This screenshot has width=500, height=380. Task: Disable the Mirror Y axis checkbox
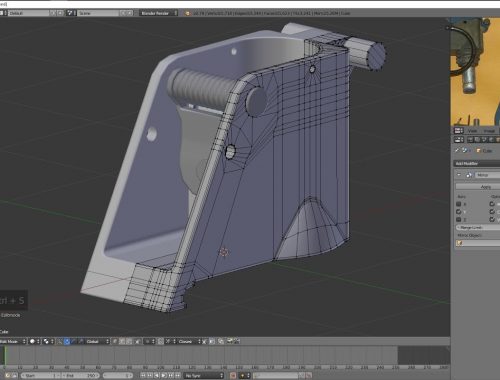tap(459, 212)
